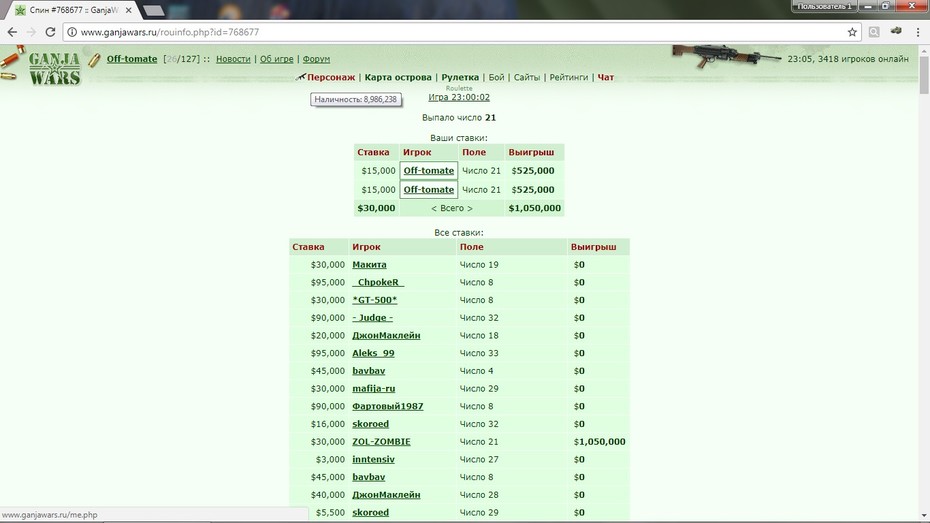This screenshot has width=930, height=523.
Task: Open Сайты menu item
Action: pyautogui.click(x=527, y=77)
